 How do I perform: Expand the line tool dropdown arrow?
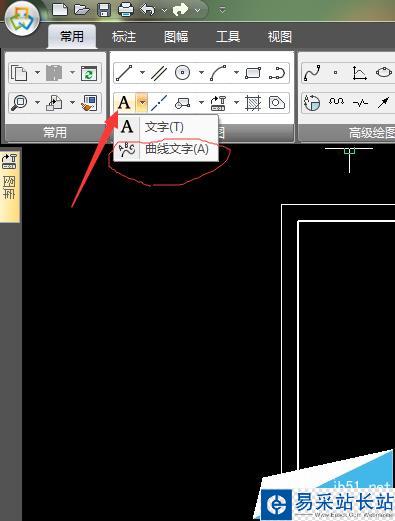142,73
